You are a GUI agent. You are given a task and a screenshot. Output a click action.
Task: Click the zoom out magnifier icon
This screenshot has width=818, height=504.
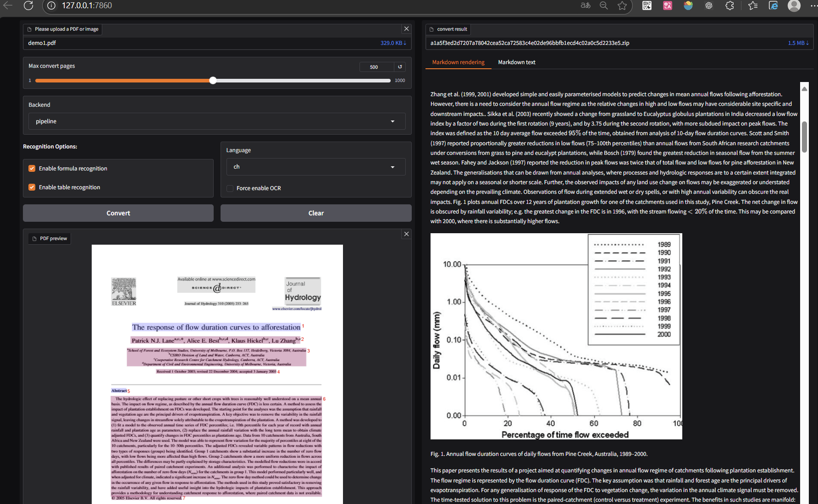(604, 5)
